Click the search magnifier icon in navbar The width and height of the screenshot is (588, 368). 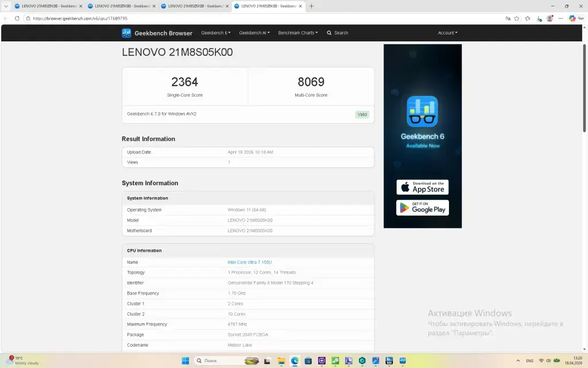click(329, 33)
